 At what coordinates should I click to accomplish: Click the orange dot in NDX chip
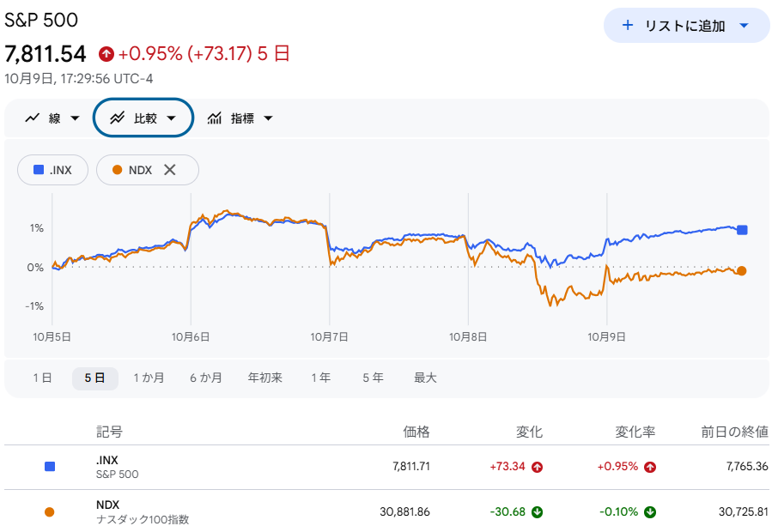pyautogui.click(x=117, y=170)
